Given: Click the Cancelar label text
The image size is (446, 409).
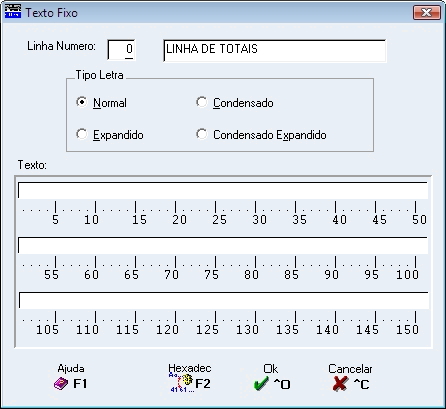Looking at the screenshot, I should [350, 369].
